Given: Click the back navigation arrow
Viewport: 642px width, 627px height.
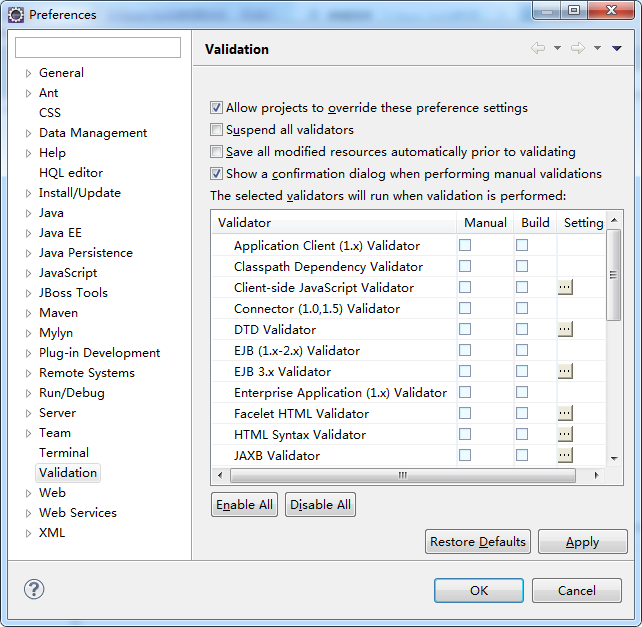Looking at the screenshot, I should point(538,48).
